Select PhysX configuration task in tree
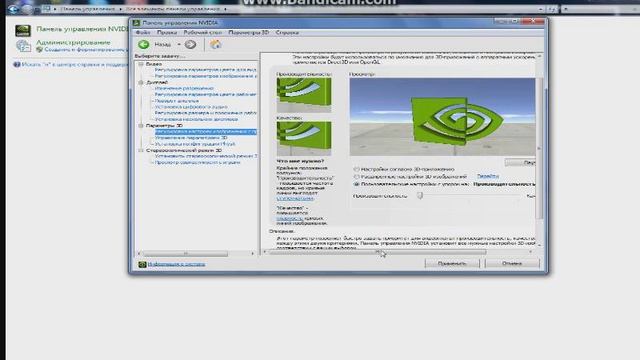Image resolution: width=640 pixels, height=360 pixels. tap(195, 144)
